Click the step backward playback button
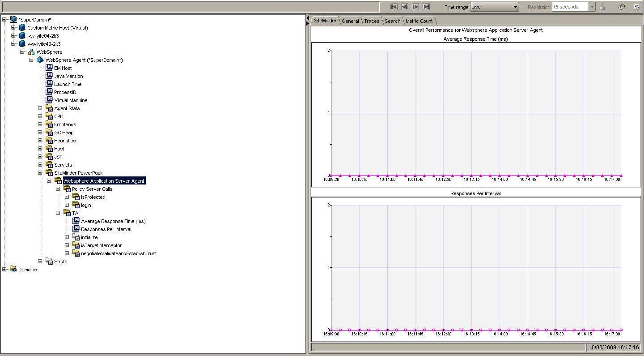 405,7
